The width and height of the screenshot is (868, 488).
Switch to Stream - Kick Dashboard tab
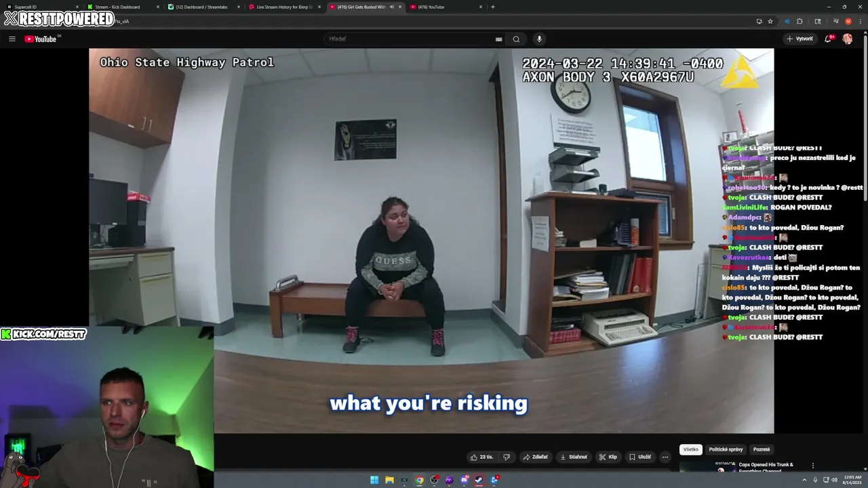click(x=122, y=7)
